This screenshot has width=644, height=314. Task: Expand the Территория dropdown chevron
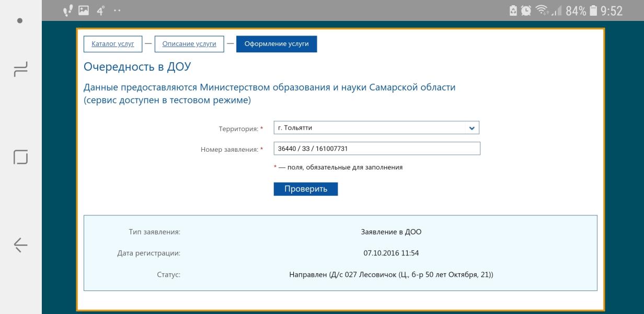pyautogui.click(x=471, y=128)
